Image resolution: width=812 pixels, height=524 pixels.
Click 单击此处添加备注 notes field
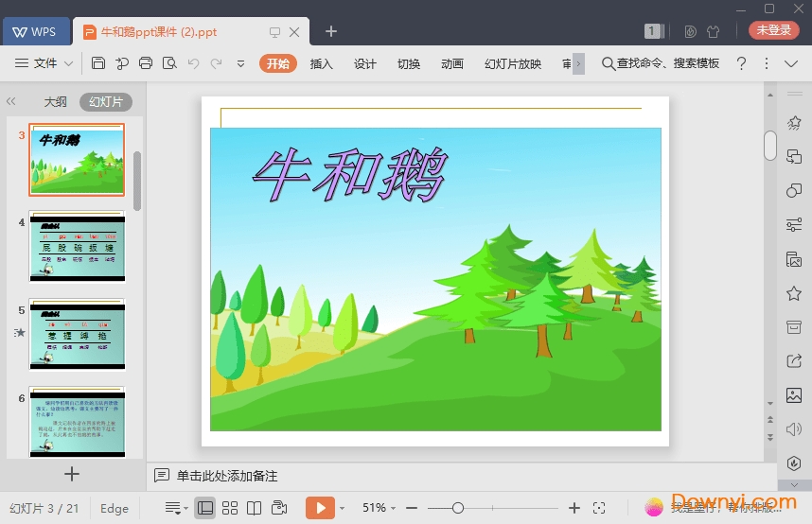tap(227, 476)
